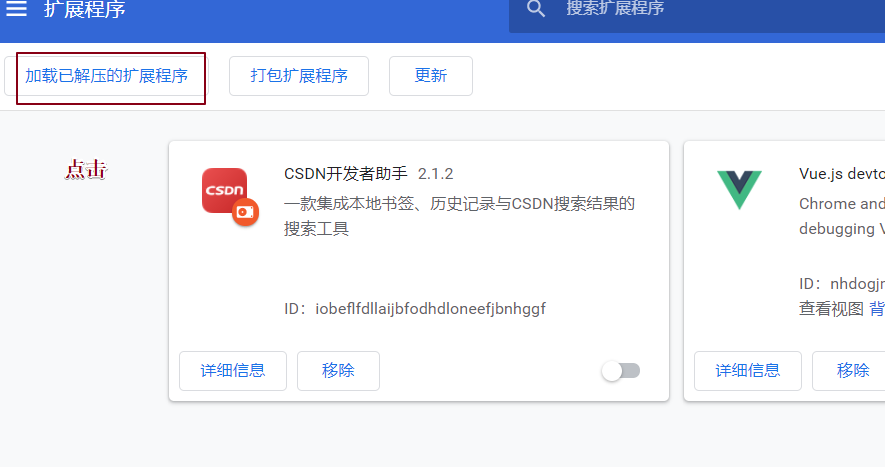
Task: Click the 2.1.2 version number
Action: click(435, 174)
